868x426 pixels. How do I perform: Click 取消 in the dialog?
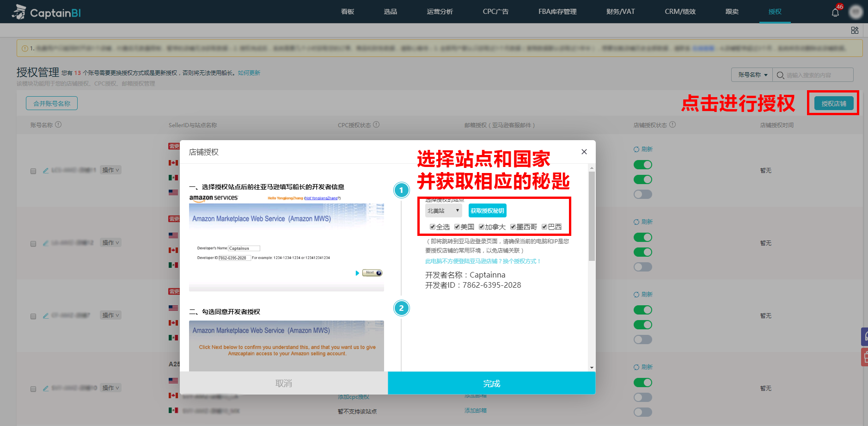pyautogui.click(x=284, y=383)
